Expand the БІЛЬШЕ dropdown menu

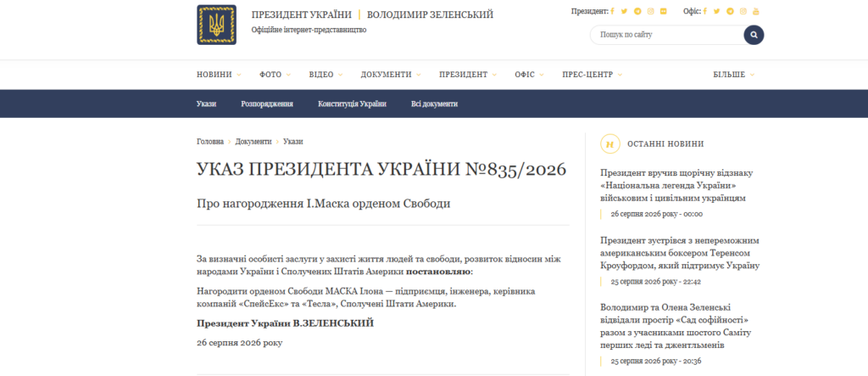click(733, 75)
